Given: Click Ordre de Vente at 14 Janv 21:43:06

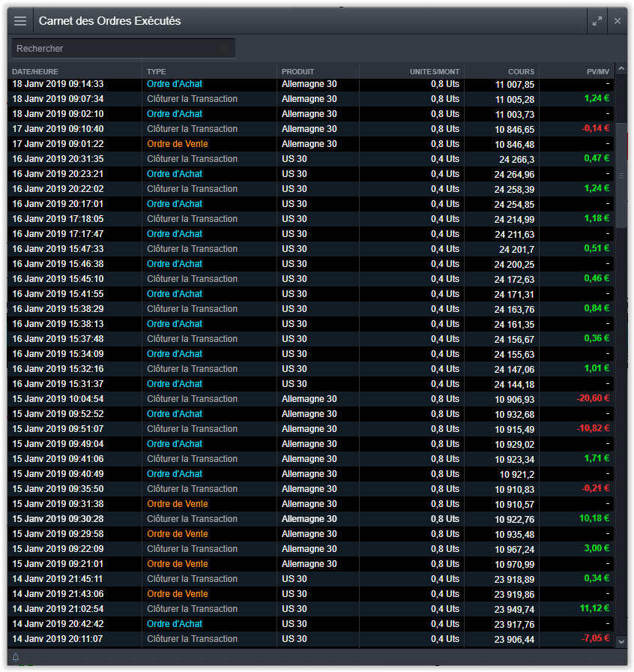Looking at the screenshot, I should tap(178, 594).
